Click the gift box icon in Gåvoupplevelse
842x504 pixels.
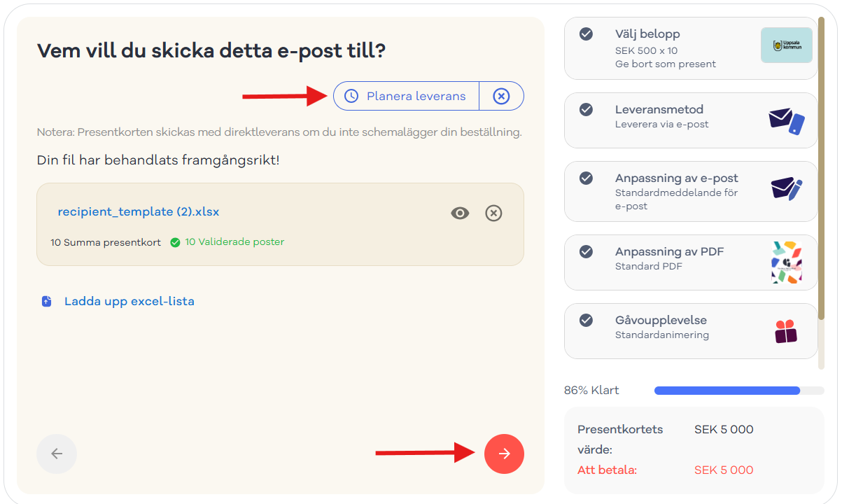click(x=786, y=331)
